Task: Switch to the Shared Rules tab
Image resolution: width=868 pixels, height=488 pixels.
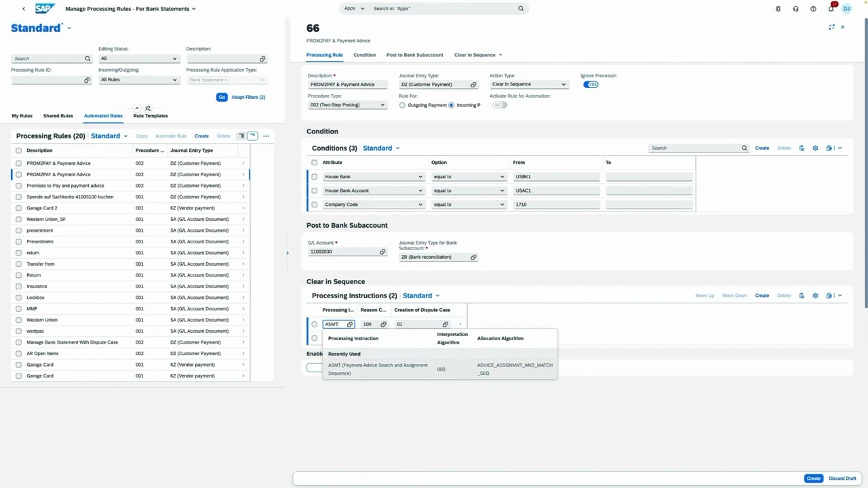Action: click(x=58, y=116)
